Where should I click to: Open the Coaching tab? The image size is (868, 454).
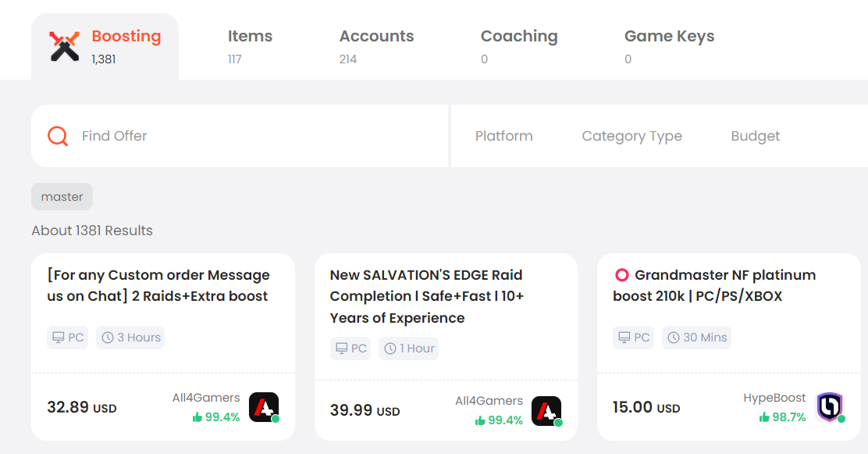[519, 47]
